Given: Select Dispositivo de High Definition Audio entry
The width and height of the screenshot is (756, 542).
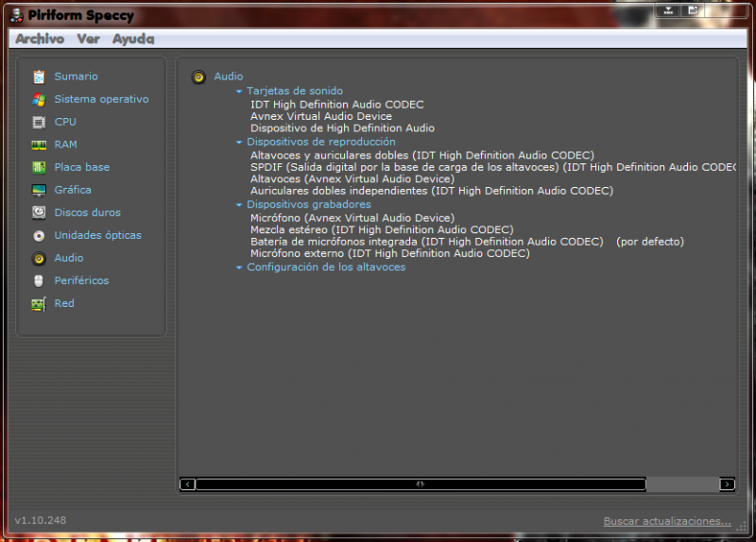Looking at the screenshot, I should pyautogui.click(x=342, y=128).
